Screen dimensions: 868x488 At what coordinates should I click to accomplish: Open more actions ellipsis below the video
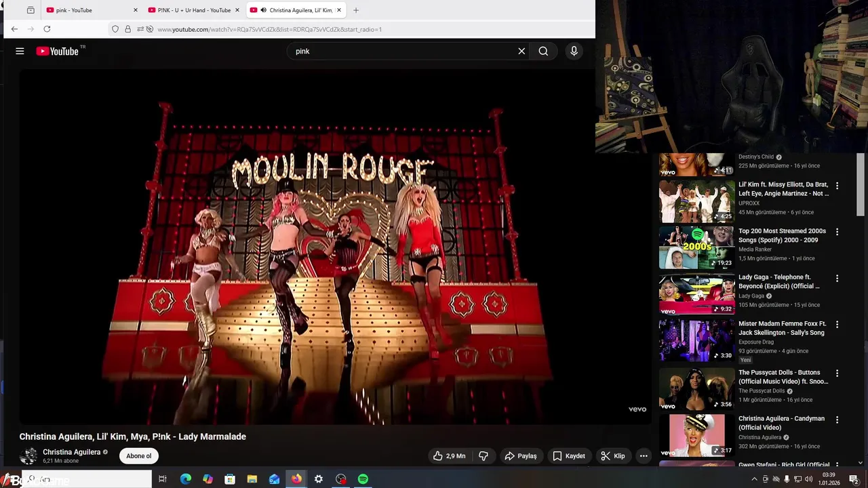pyautogui.click(x=644, y=456)
